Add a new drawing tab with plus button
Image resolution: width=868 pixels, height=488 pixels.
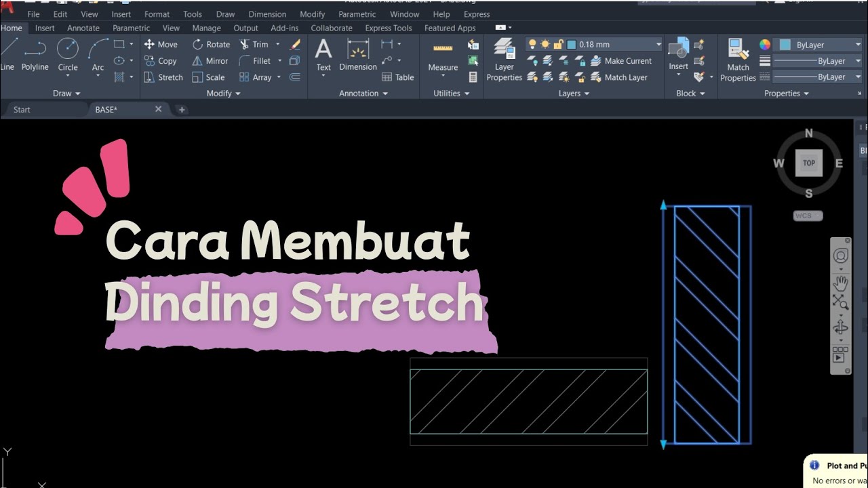coord(181,109)
